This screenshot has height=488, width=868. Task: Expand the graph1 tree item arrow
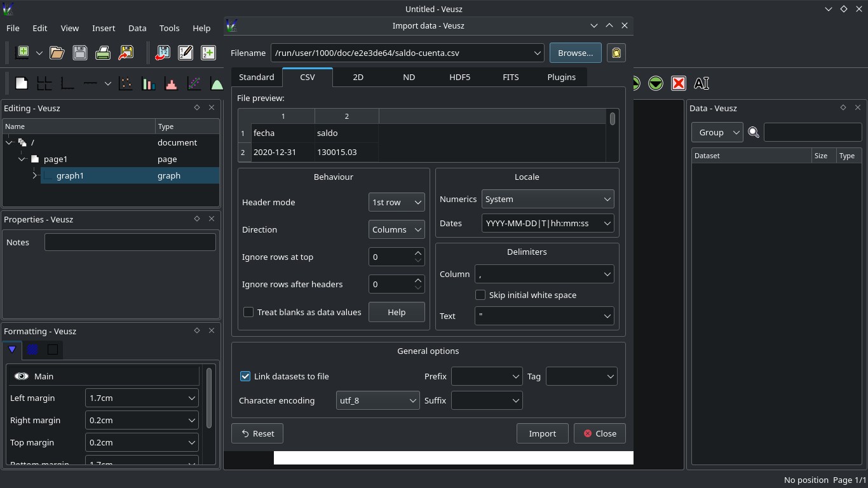pyautogui.click(x=35, y=175)
